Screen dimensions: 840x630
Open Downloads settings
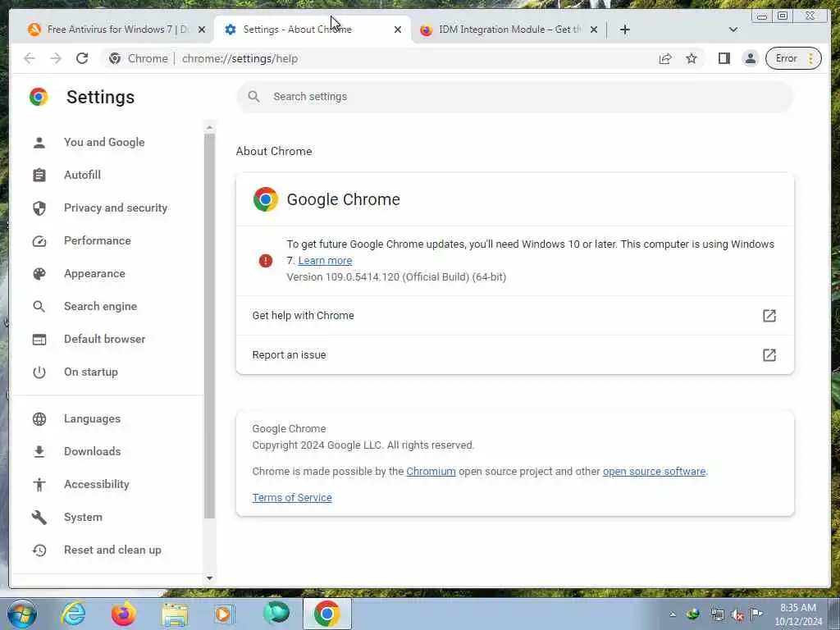(x=92, y=451)
